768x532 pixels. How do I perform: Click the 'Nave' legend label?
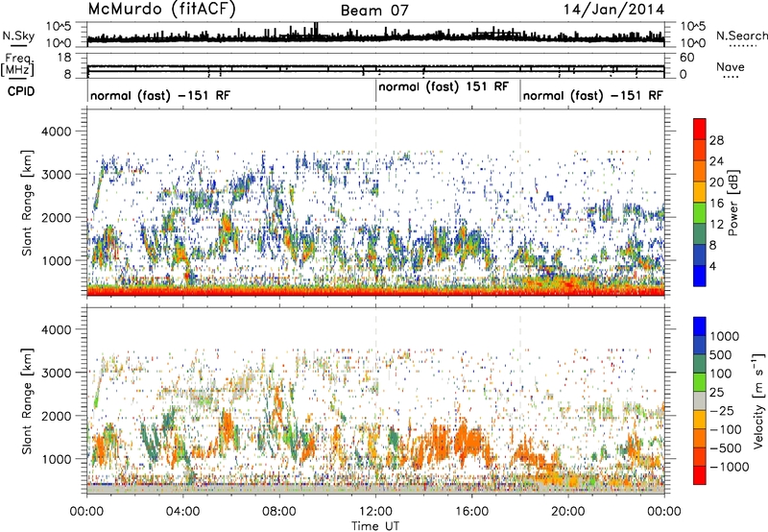point(731,66)
